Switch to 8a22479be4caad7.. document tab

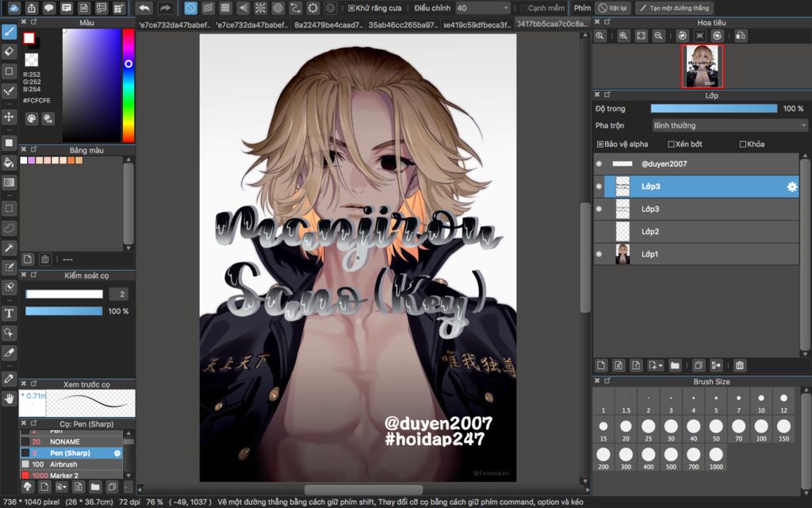328,25
